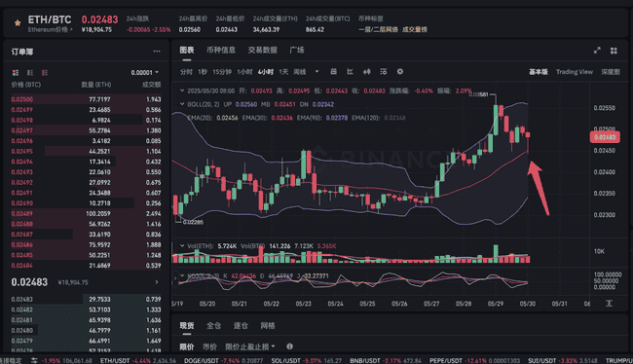Screen dimensions: 633x364
Task: Select the 1小时 interval
Action: click(244, 72)
